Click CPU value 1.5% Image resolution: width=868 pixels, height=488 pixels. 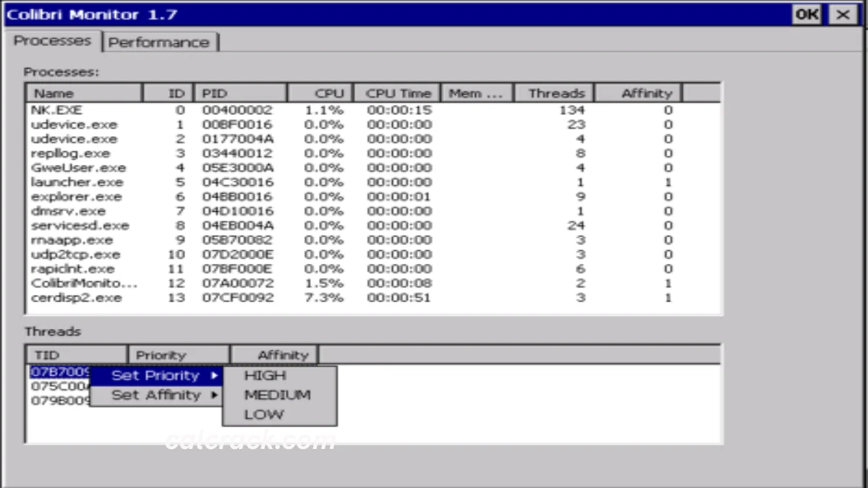[x=324, y=283]
